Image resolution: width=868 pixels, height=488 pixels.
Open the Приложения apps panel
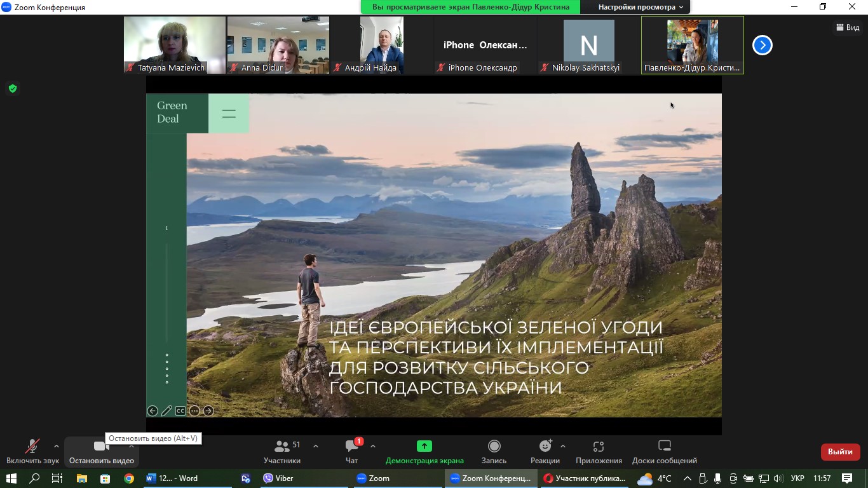point(599,452)
